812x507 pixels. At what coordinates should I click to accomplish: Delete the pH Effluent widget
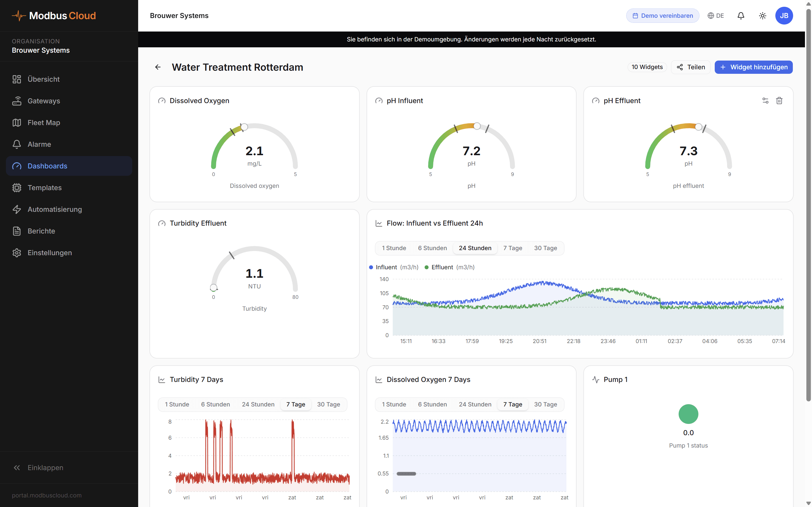pos(780,101)
